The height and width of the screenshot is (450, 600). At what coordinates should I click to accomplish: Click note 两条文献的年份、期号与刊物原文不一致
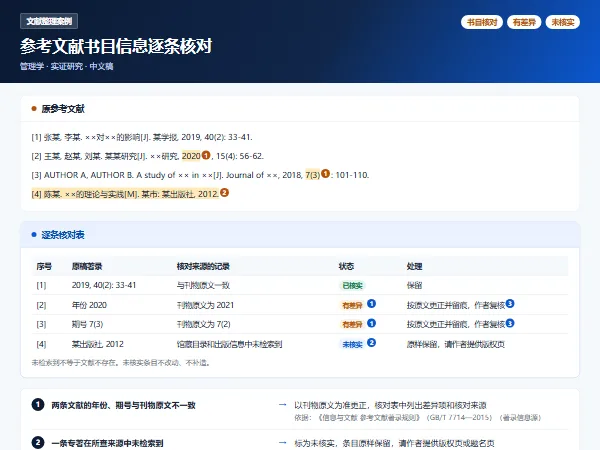pos(124,405)
